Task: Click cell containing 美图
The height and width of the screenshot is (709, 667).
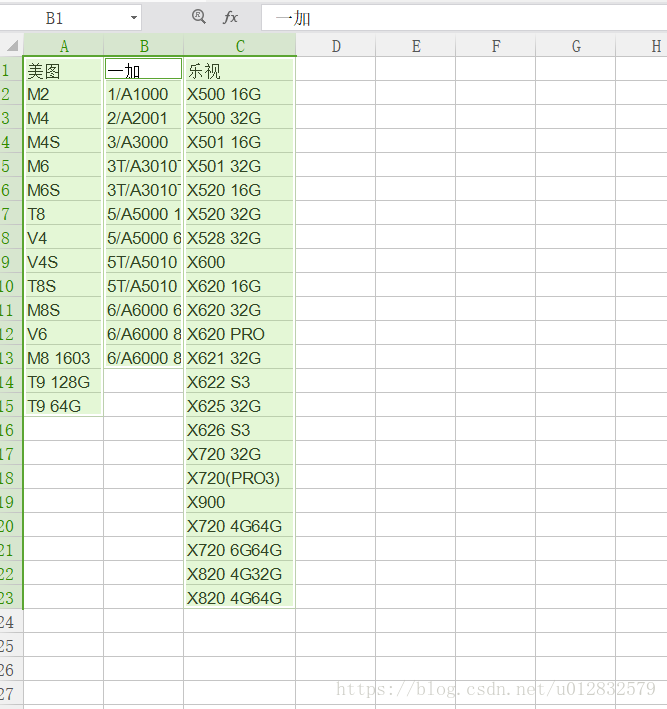Action: pyautogui.click(x=64, y=70)
